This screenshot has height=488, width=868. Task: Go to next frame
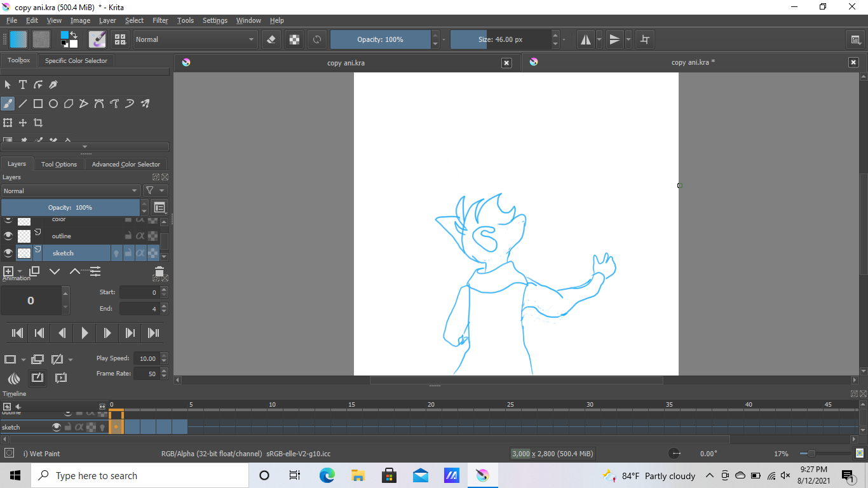tap(107, 333)
